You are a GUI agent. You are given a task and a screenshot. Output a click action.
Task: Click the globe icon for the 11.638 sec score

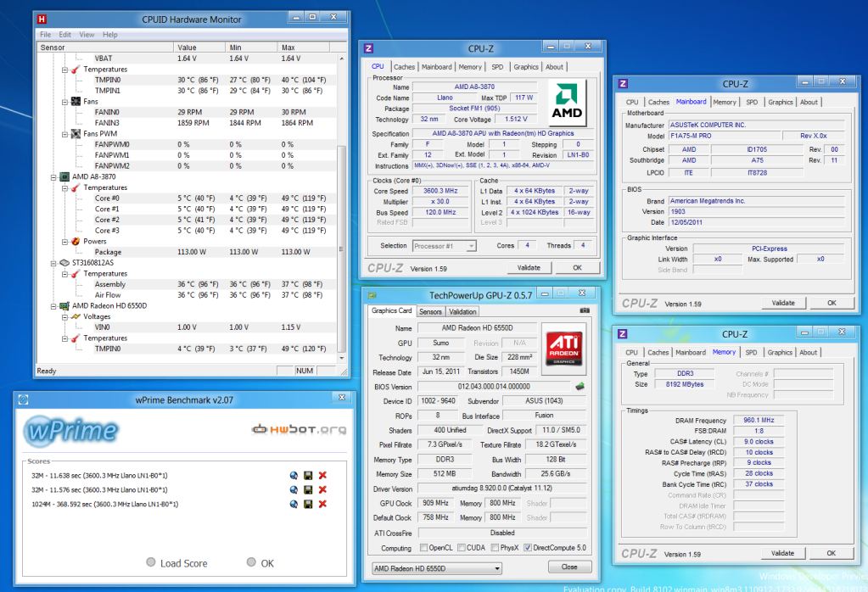point(294,475)
